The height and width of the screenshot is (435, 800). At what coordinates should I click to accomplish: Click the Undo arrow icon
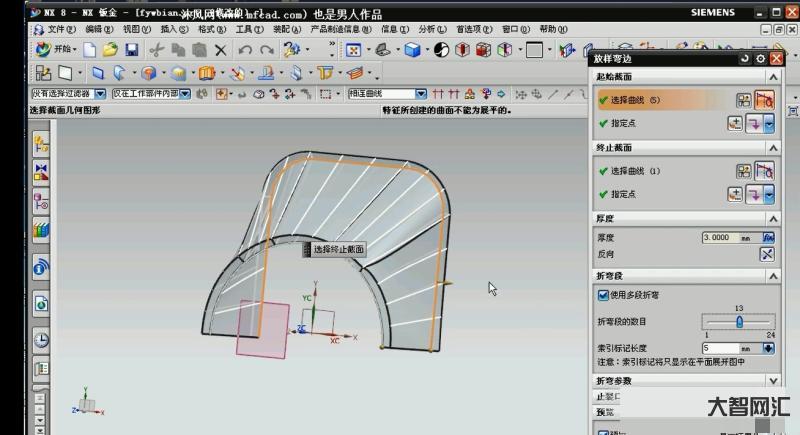(245, 49)
